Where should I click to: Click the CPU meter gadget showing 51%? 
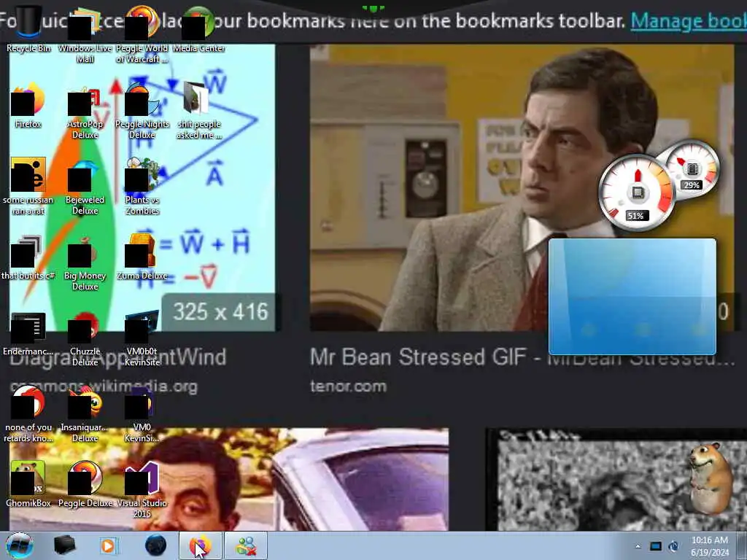(636, 192)
